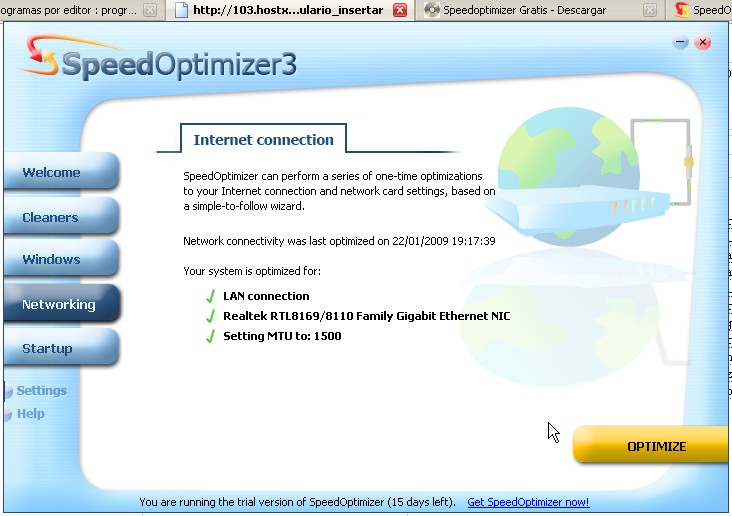Open the Welcome section
This screenshot has width=732, height=516.
(x=61, y=172)
